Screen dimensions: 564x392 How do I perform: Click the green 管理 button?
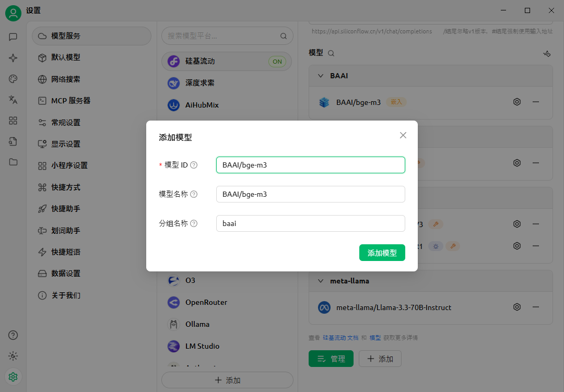(331, 359)
